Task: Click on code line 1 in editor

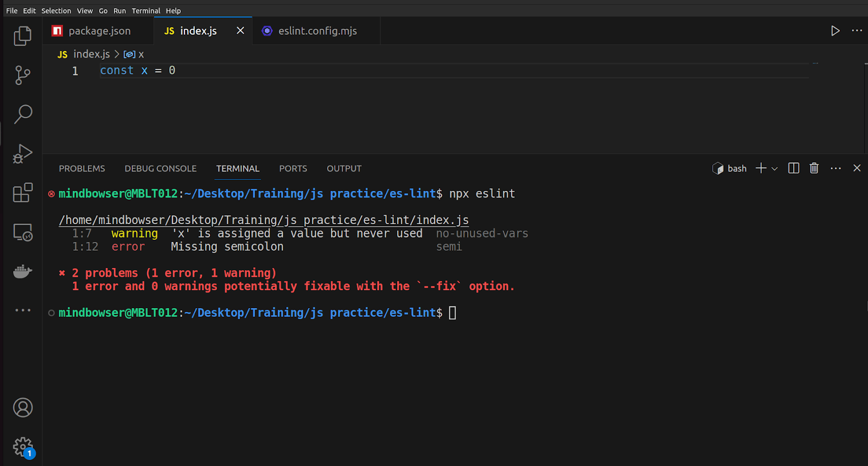Action: coord(137,71)
